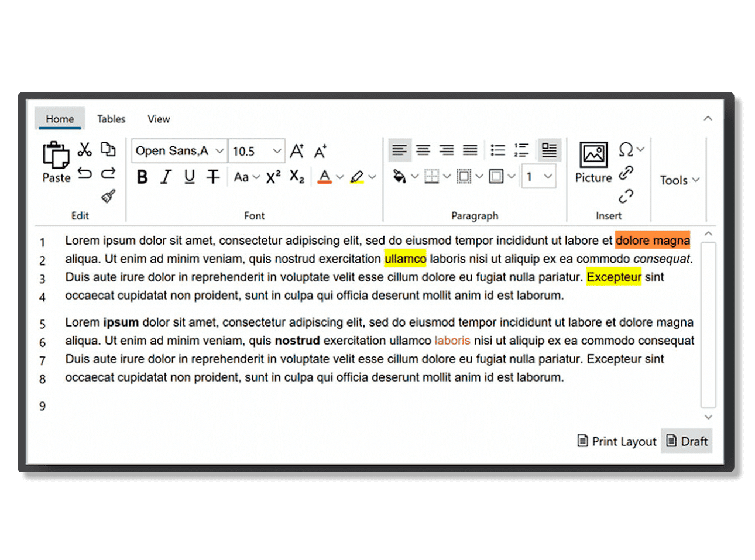Switch to Print Layout view
The height and width of the screenshot is (560, 755).
click(617, 441)
